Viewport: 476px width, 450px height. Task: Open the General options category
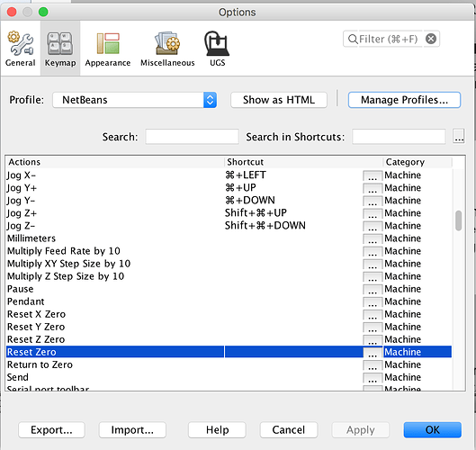coord(21,49)
